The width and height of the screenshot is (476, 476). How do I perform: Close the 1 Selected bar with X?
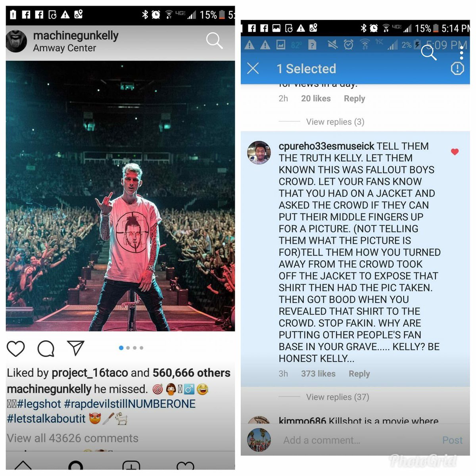point(253,68)
